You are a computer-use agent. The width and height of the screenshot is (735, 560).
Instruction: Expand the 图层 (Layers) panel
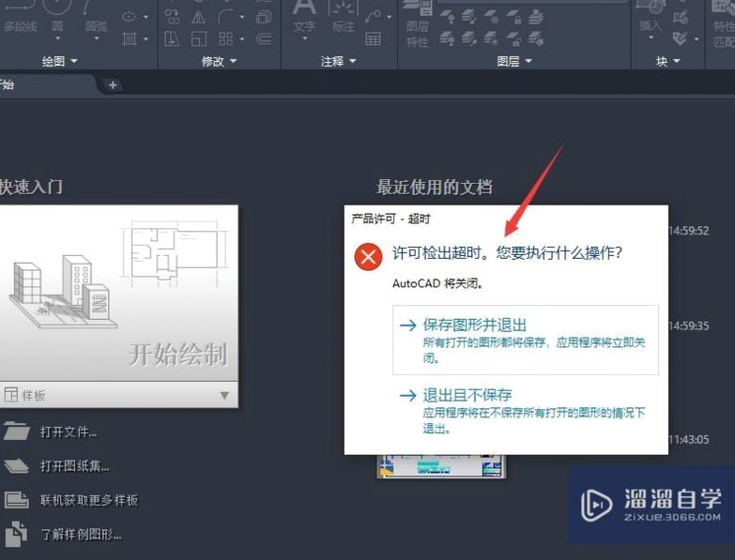514,61
